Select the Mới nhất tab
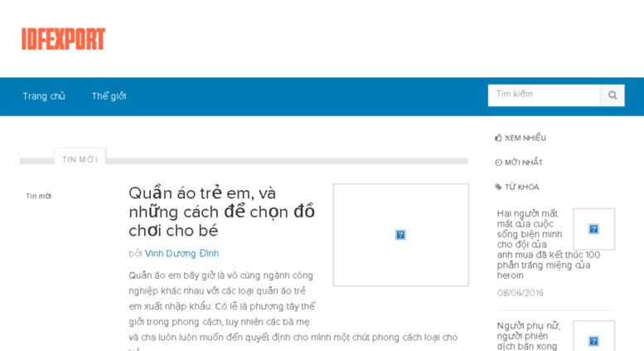The image size is (644, 351). pos(519,163)
